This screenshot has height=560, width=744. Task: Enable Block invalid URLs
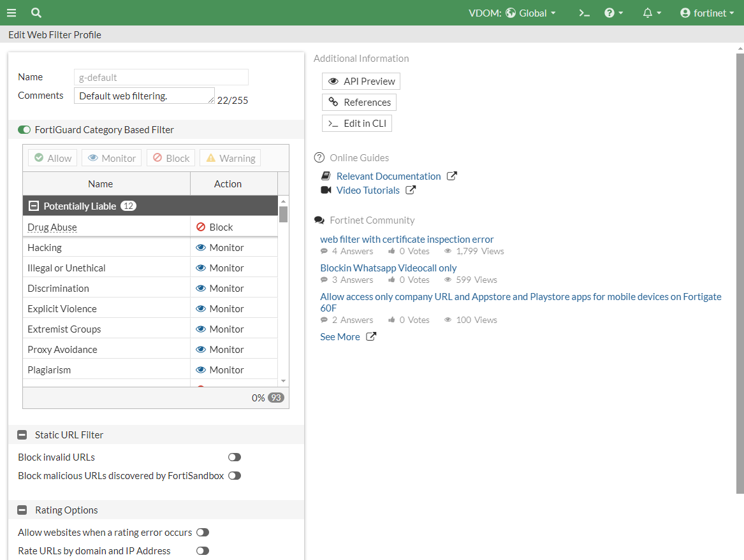234,457
